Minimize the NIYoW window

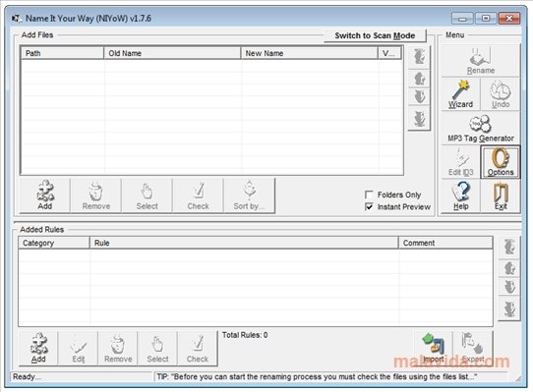pyautogui.click(x=462, y=19)
